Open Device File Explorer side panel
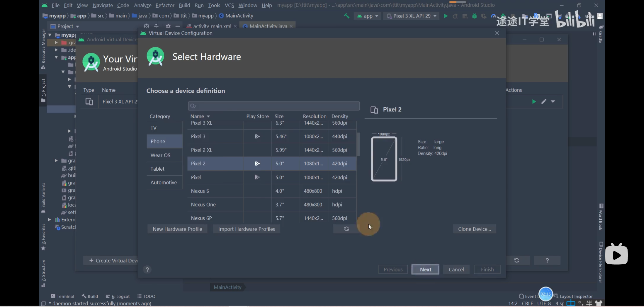 (x=601, y=262)
